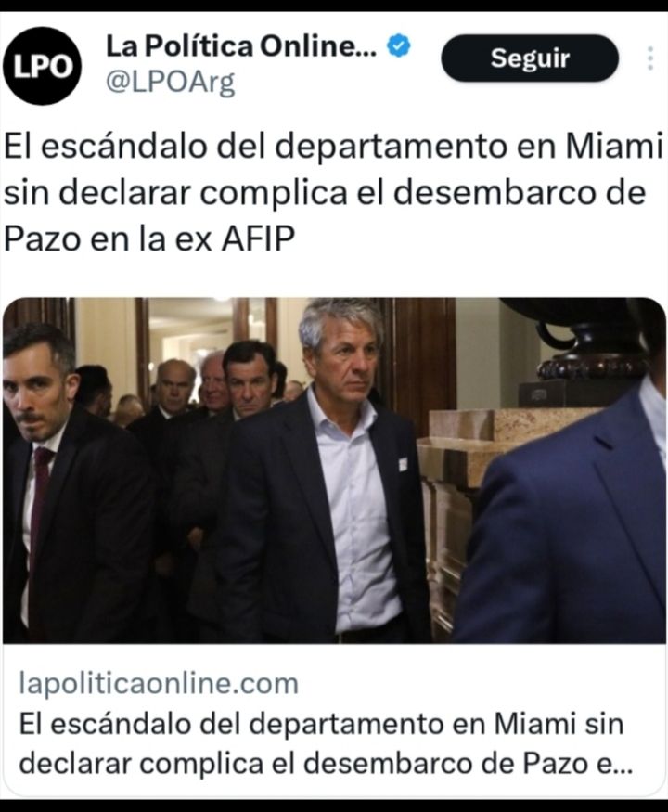Viewport: 668px width, 812px height.
Task: Open tweet text about escándalo en Miami
Action: [x=333, y=192]
